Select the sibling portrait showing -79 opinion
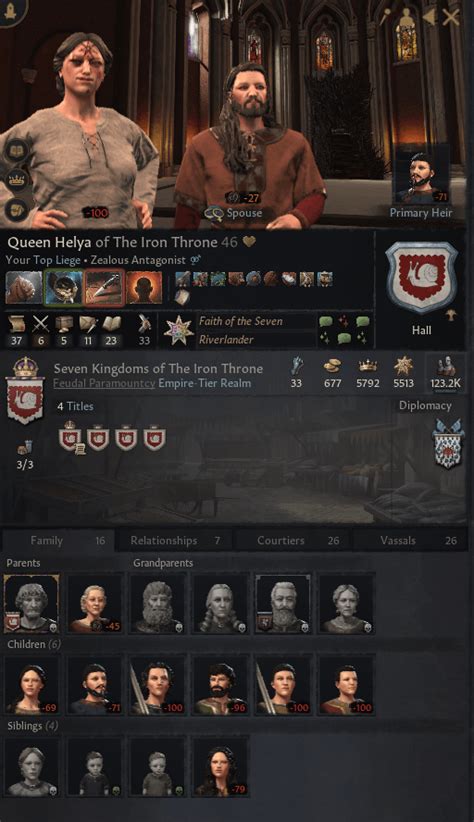This screenshot has width=474, height=822. pyautogui.click(x=220, y=766)
